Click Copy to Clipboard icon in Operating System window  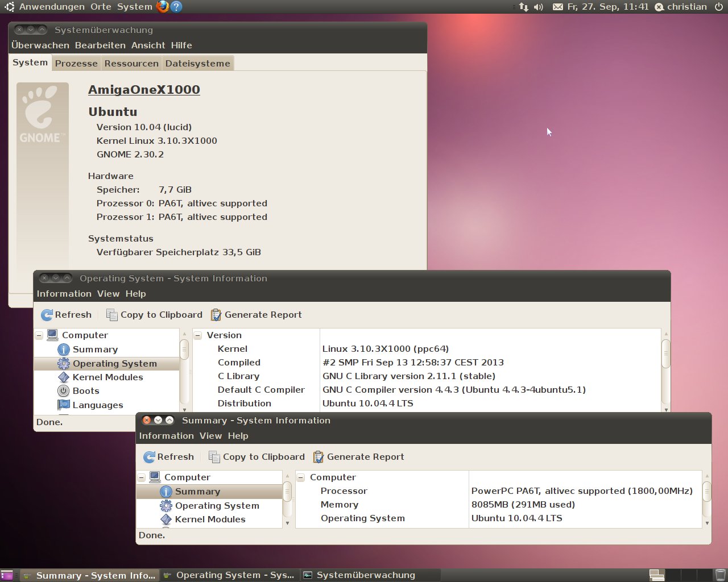pyautogui.click(x=112, y=315)
